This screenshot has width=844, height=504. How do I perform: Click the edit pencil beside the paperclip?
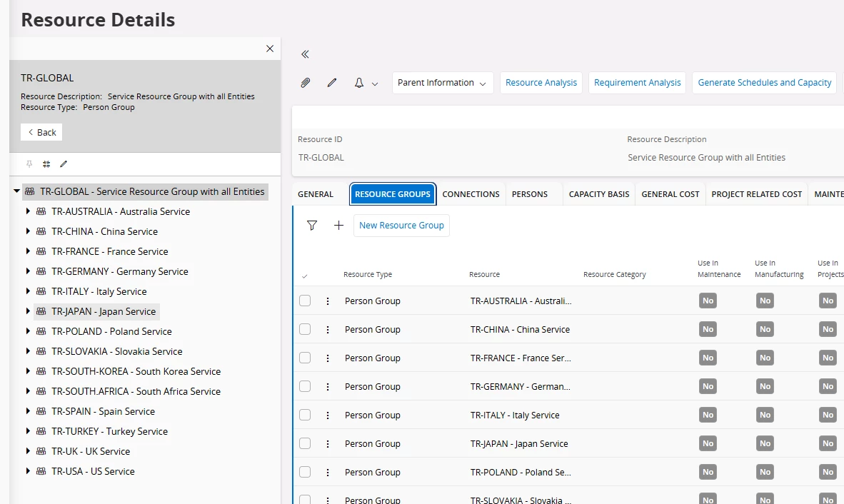pos(332,83)
